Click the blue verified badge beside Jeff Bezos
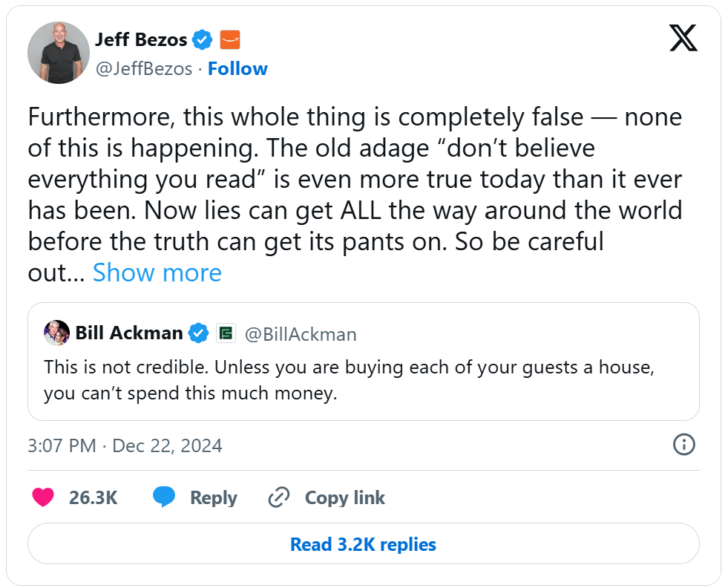This screenshot has height=588, width=728. (x=203, y=39)
